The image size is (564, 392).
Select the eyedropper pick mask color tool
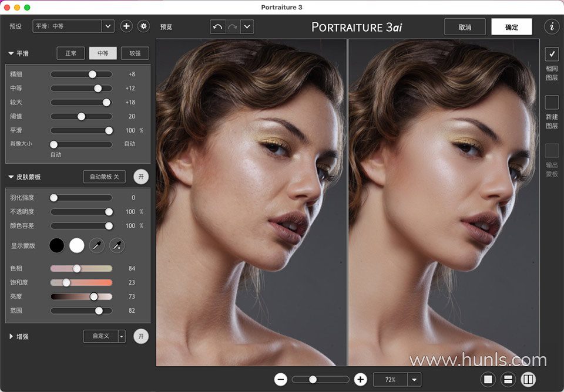pyautogui.click(x=97, y=245)
